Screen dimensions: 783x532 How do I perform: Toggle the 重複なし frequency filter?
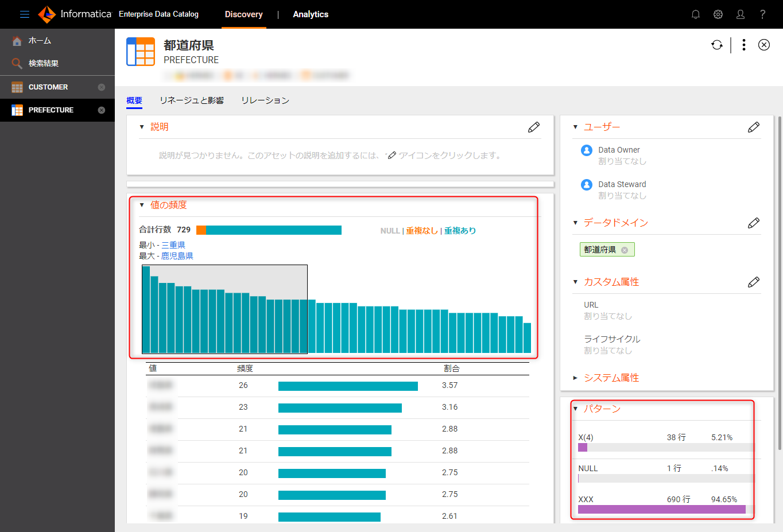[x=421, y=231]
